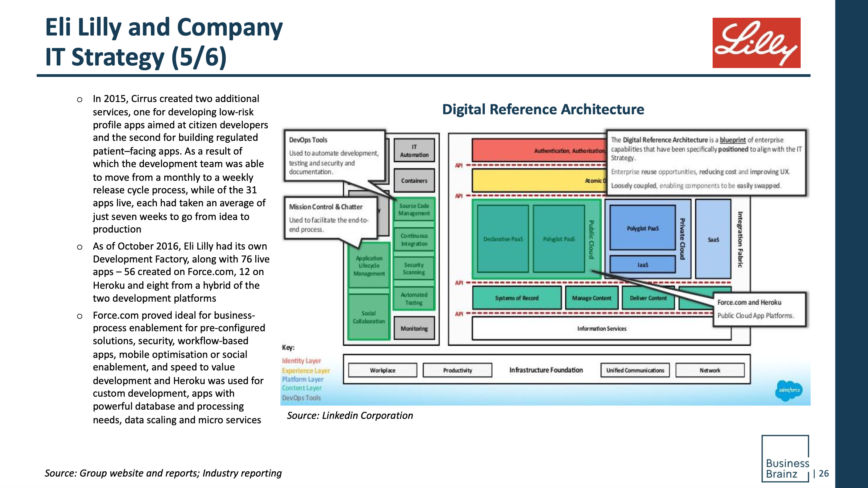
Task: Select the Containers box
Action: 414,180
